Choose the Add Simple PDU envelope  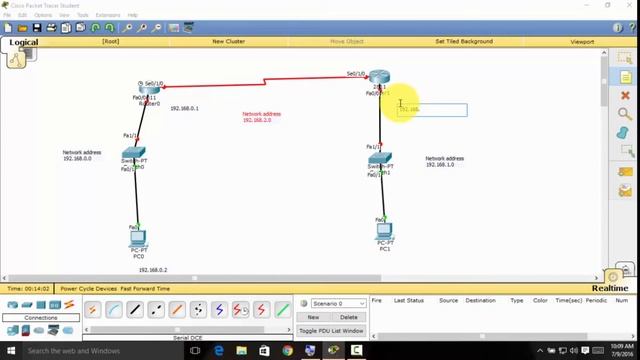tap(625, 172)
